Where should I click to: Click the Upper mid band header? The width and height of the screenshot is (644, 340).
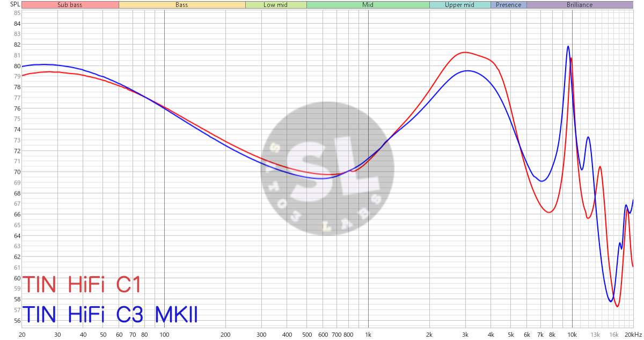[x=460, y=5]
